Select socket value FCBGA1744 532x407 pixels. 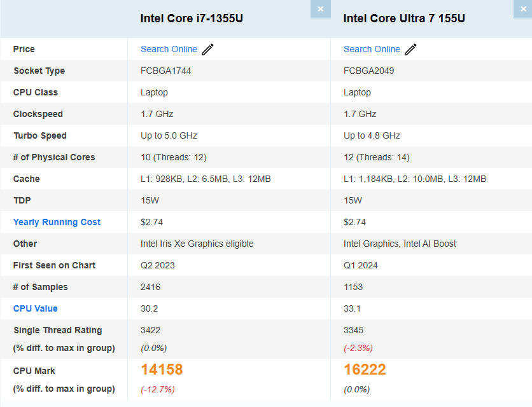[x=165, y=71]
